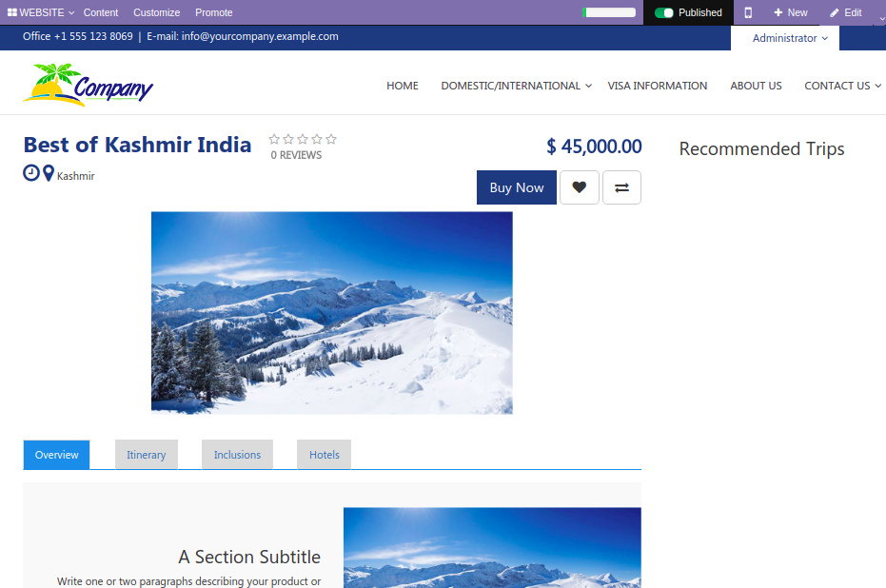Image resolution: width=886 pixels, height=588 pixels.
Task: Click the fifth rating star
Action: point(331,139)
